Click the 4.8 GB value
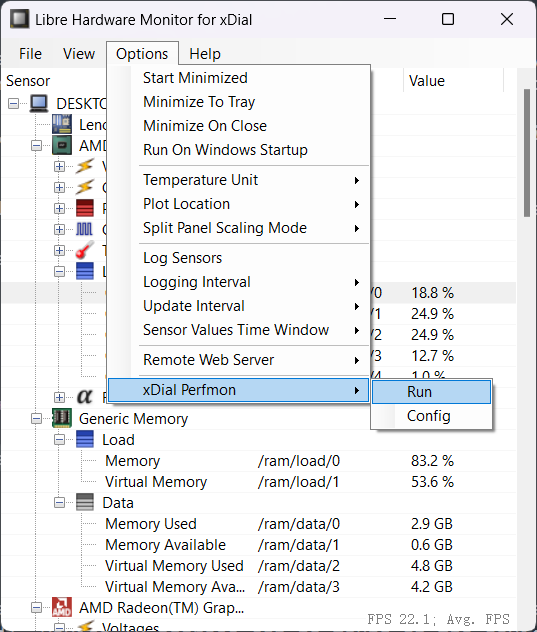537x632 pixels. pos(432,565)
